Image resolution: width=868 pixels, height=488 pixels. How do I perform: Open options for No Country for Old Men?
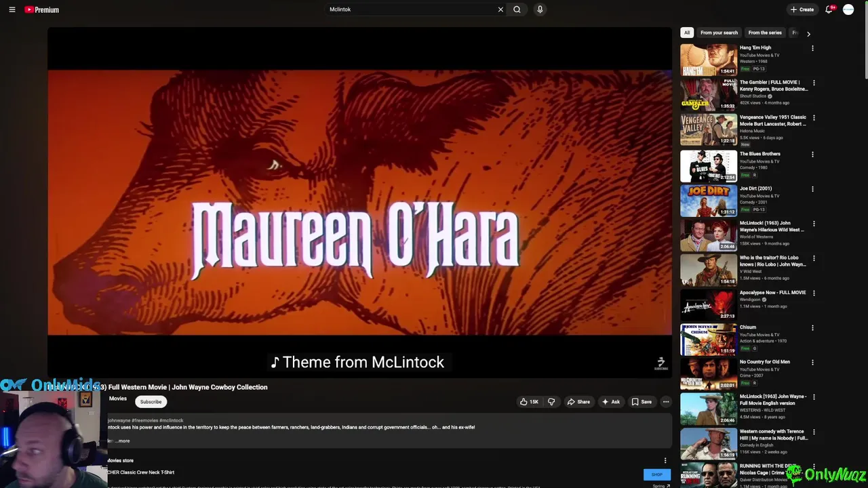[812, 363]
